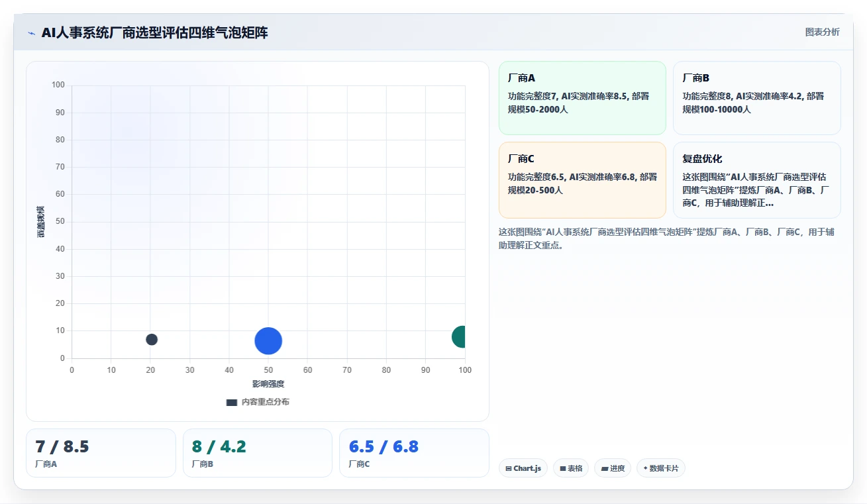The image size is (867, 504).
Task: Click the summary paragraph below the cards
Action: [665, 238]
